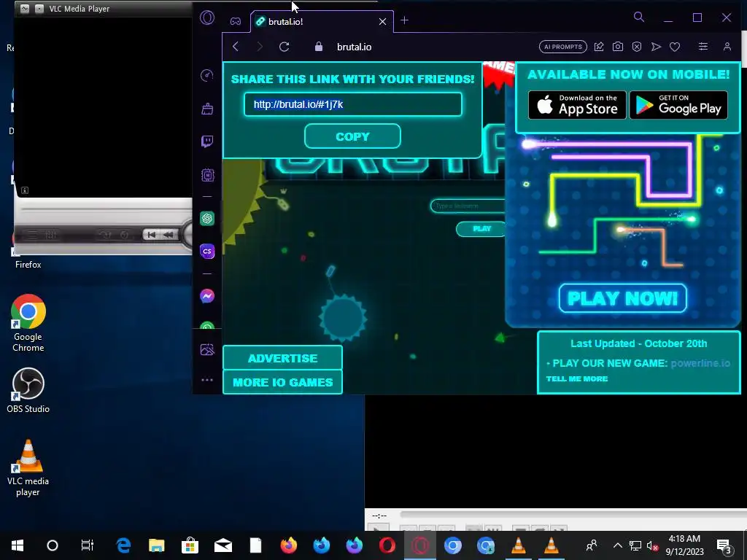Open the sidebar three-dots setup menu
The height and width of the screenshot is (560, 747).
point(207,380)
